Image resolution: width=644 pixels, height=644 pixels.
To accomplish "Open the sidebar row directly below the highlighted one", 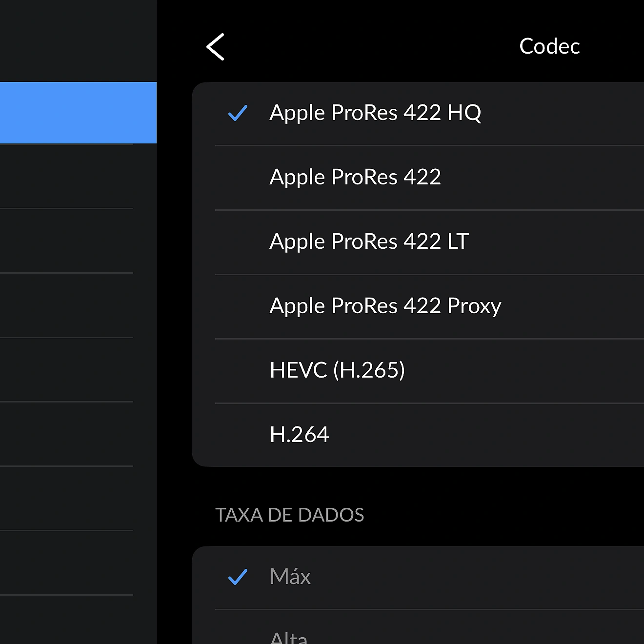I will click(67, 177).
